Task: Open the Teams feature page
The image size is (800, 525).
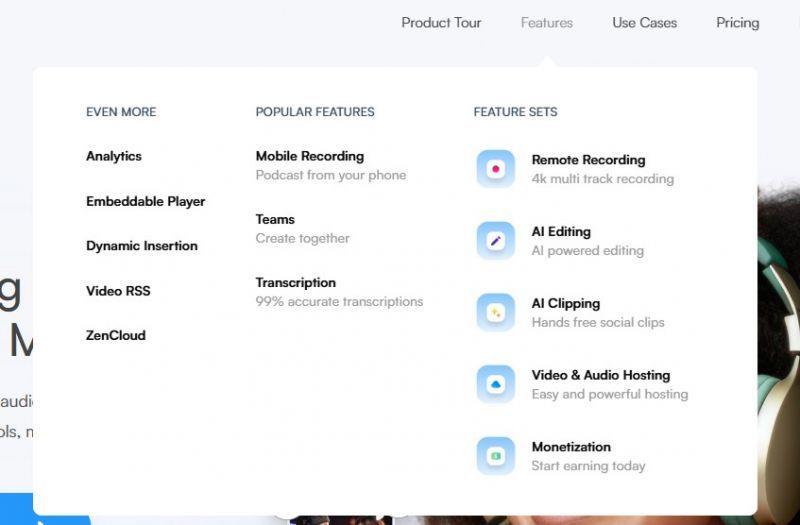Action: 275,219
